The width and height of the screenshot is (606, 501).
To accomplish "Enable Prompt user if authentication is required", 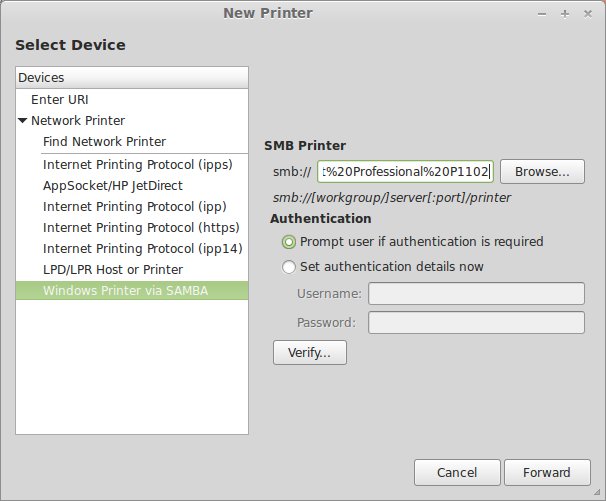I will [290, 242].
